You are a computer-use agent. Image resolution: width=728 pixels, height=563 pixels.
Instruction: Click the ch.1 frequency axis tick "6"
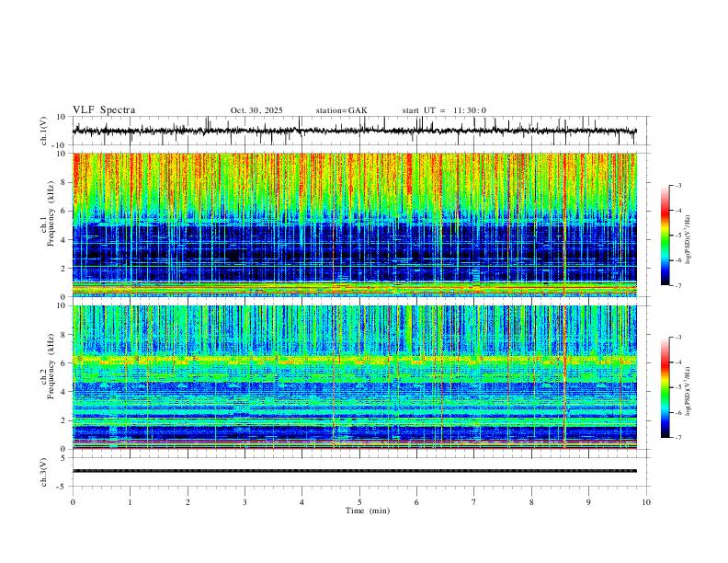coord(63,211)
